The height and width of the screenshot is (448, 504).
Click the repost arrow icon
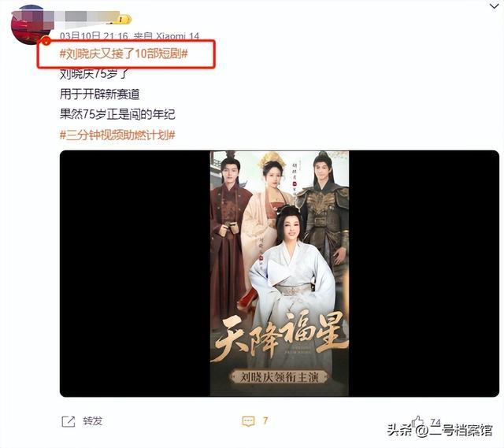pos(69,421)
